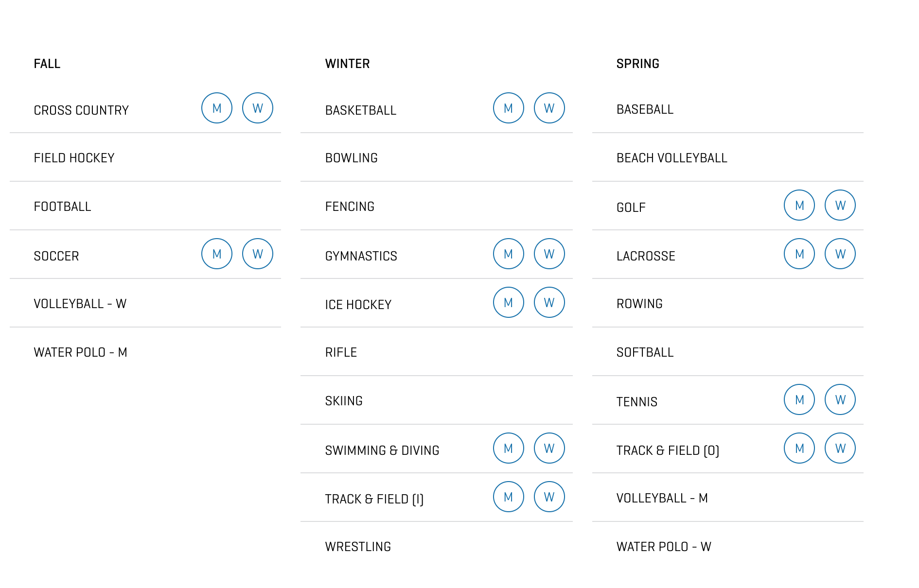Select the Tennis men's M icon

point(799,399)
